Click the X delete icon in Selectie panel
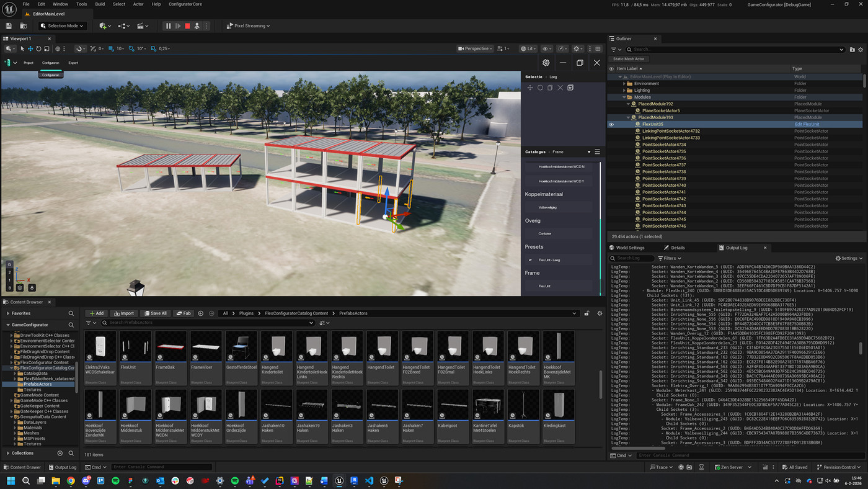The width and height of the screenshot is (868, 489). pyautogui.click(x=560, y=88)
